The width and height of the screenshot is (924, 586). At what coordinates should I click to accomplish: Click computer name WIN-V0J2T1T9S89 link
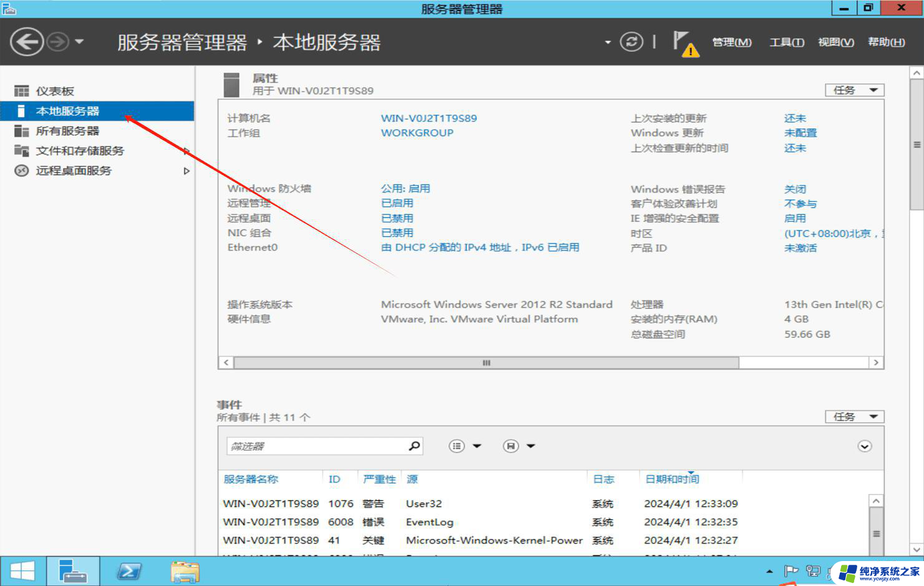pos(429,118)
